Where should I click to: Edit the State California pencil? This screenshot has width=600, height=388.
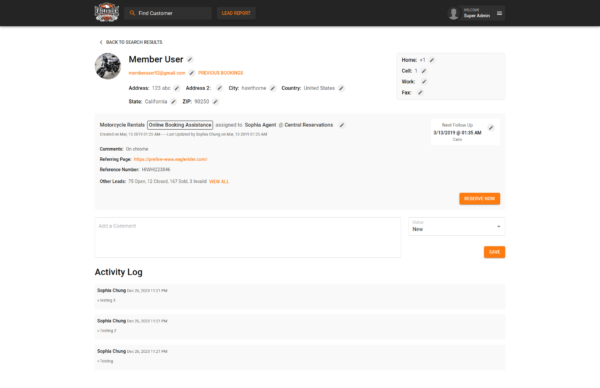[x=173, y=102]
